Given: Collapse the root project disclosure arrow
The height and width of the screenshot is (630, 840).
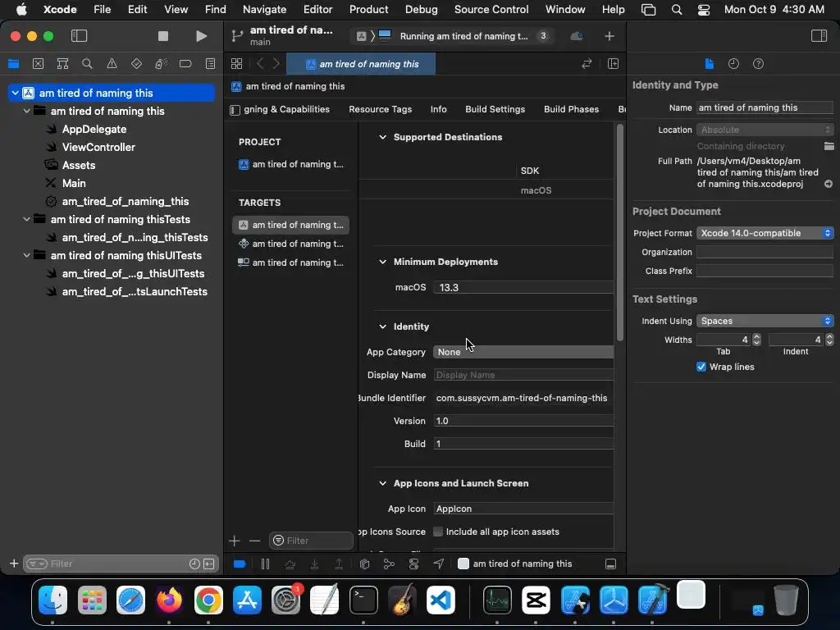Looking at the screenshot, I should [15, 94].
